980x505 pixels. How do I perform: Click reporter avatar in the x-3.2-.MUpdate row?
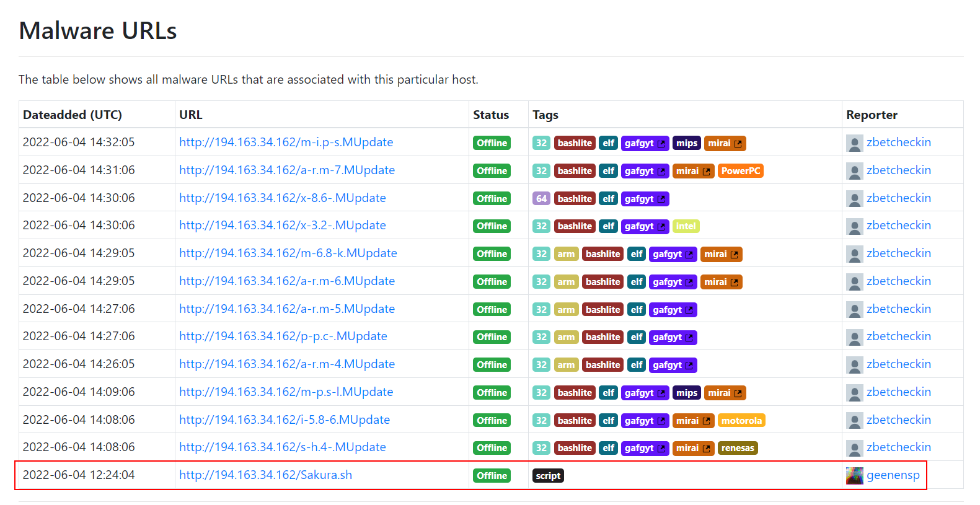click(x=855, y=226)
